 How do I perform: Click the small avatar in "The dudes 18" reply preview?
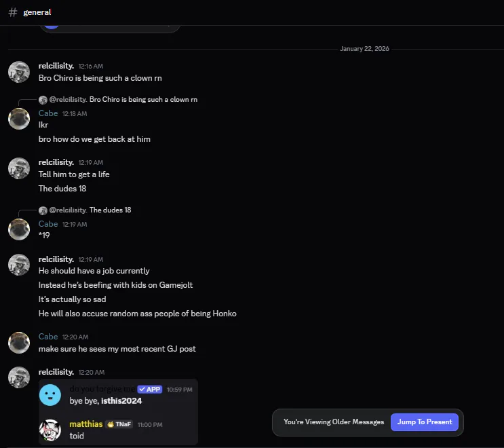[43, 210]
